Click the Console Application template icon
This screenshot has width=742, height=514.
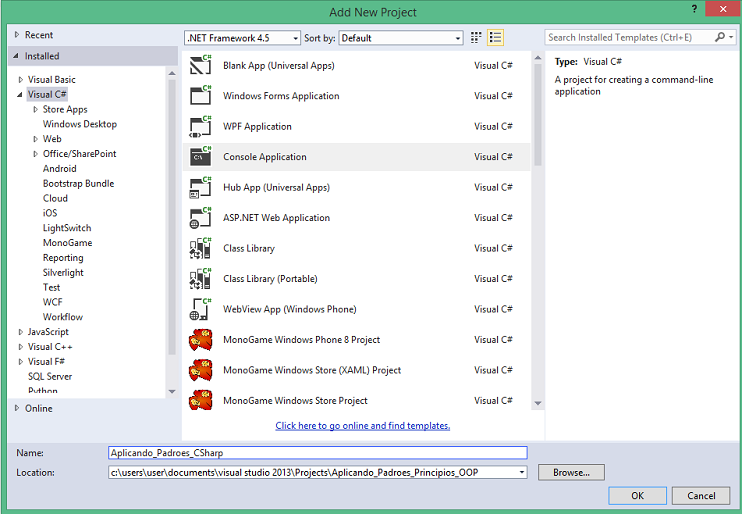click(x=200, y=157)
